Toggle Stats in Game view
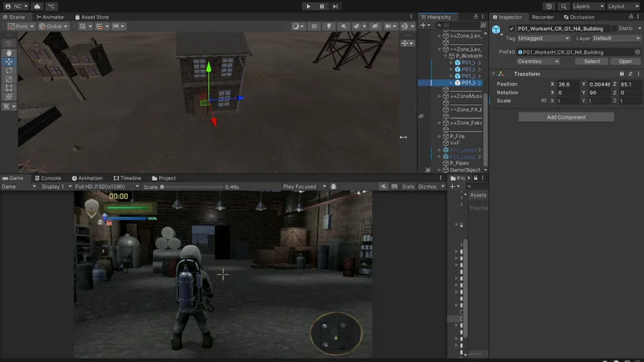This screenshot has height=362, width=644. tap(408, 187)
